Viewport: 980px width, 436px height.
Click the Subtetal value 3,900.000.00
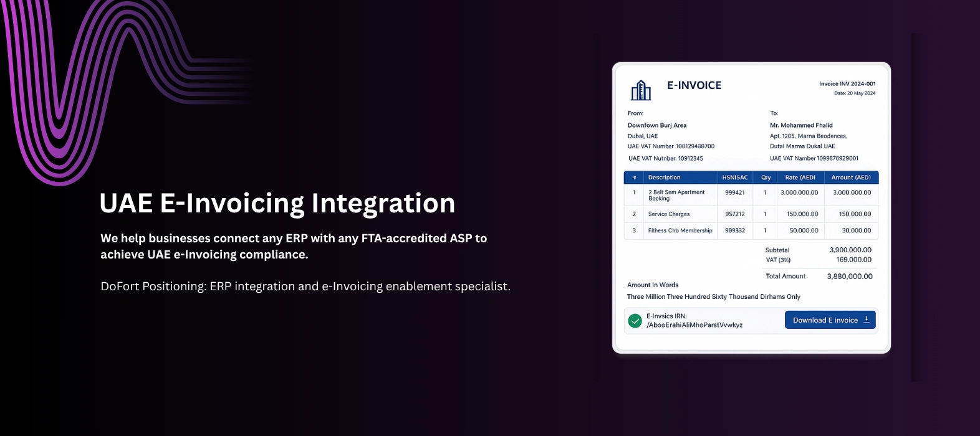tap(850, 250)
